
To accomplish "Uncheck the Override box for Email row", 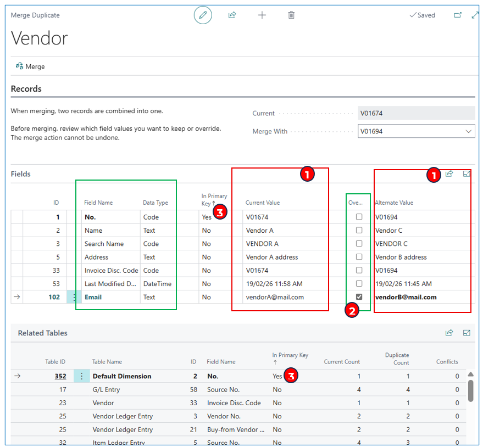I will coord(359,297).
